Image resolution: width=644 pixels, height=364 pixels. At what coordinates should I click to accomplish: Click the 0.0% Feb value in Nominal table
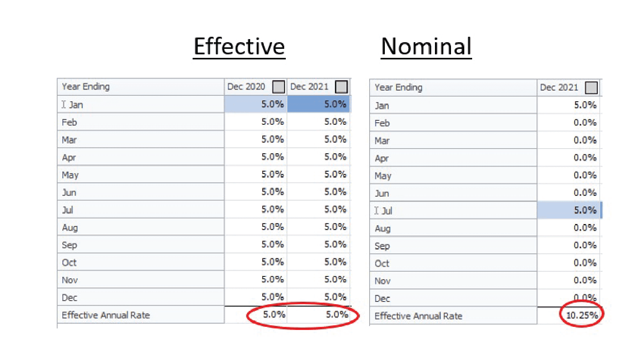pyautogui.click(x=583, y=122)
